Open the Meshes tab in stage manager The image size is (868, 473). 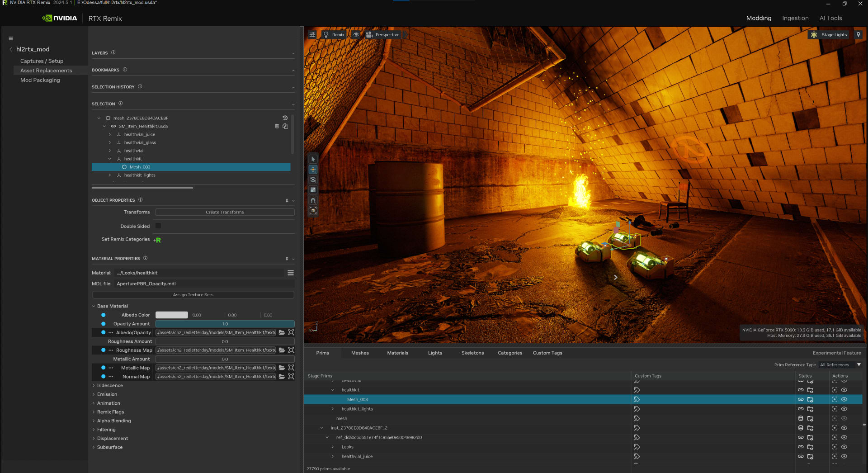[x=360, y=353]
